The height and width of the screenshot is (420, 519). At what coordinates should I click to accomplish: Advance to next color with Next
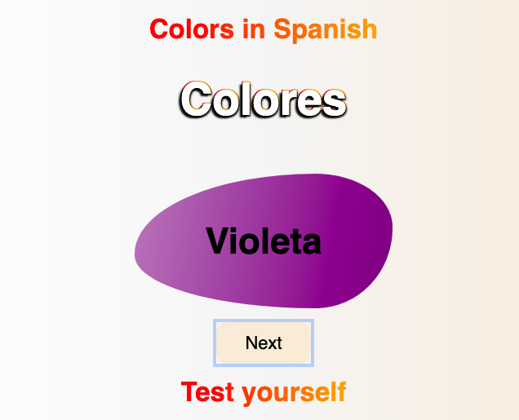tap(264, 343)
